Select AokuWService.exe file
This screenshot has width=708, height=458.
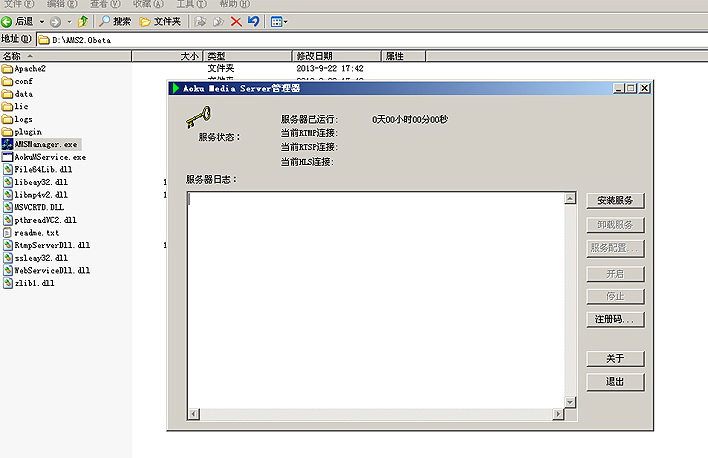(44, 157)
